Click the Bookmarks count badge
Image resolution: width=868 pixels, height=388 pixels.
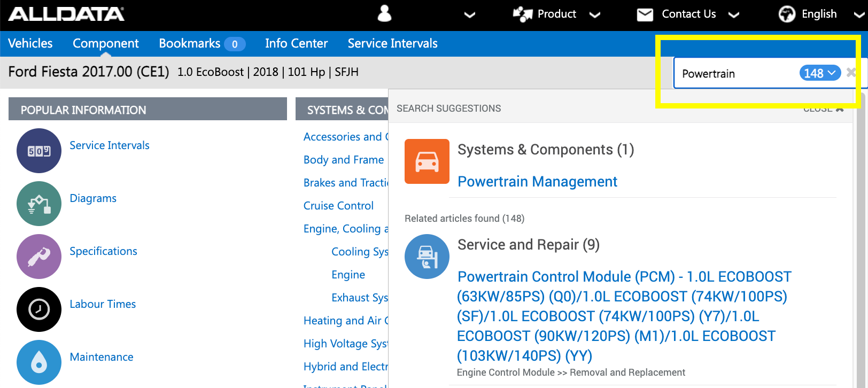coord(235,44)
